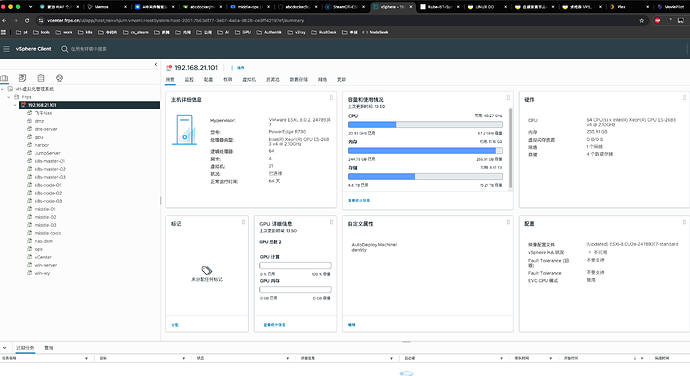Click the blue server illustration in host details

pos(184,130)
